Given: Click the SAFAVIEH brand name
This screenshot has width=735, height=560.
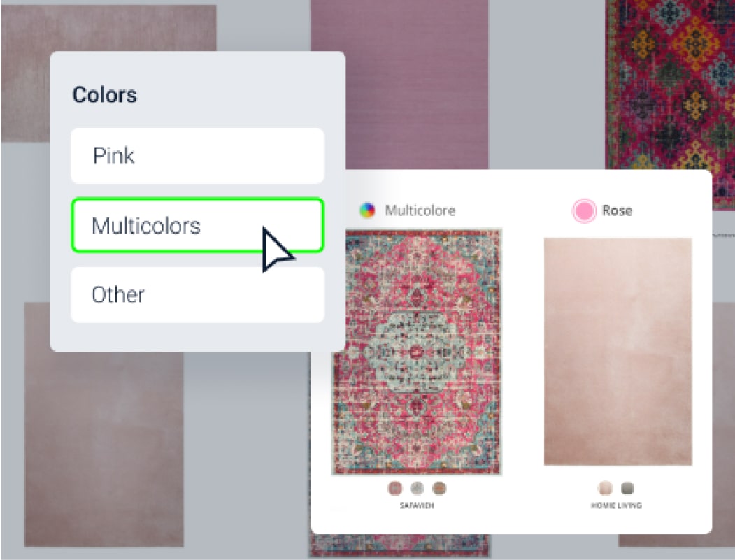Looking at the screenshot, I should click(417, 505).
